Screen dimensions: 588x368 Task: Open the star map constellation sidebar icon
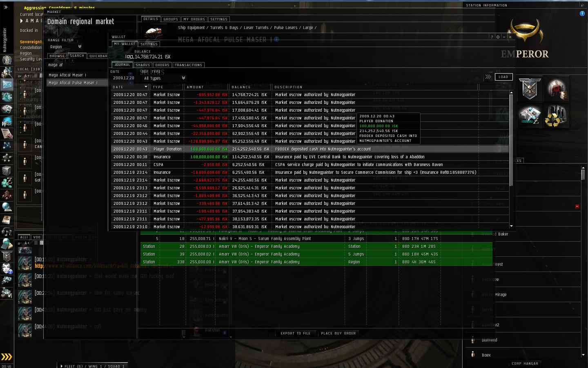[x=7, y=146]
